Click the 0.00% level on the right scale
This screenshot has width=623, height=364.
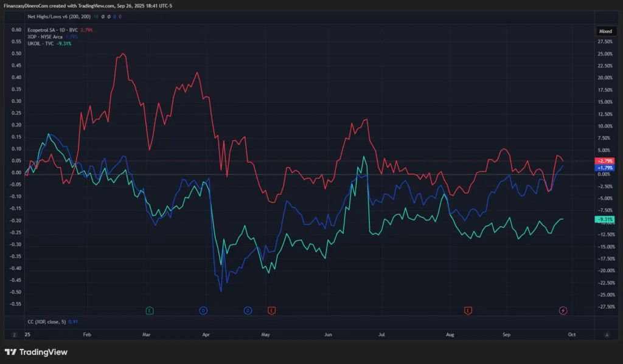point(605,175)
